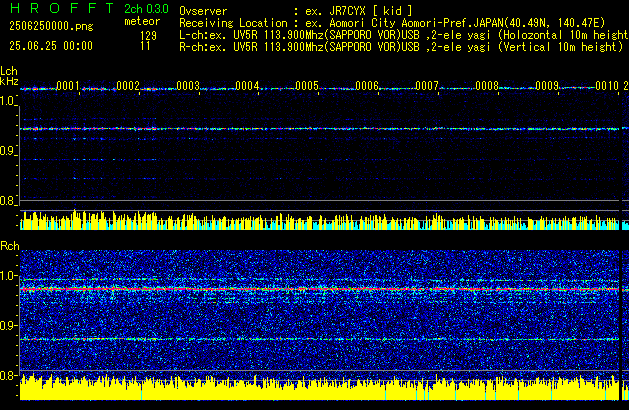Click the date stamp 25.06.25 00:00
Viewport: 629px width, 410px height.
[x=51, y=46]
